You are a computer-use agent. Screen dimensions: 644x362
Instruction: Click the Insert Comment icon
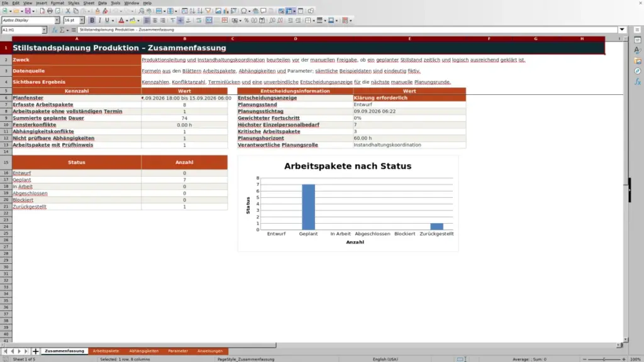tap(264, 11)
